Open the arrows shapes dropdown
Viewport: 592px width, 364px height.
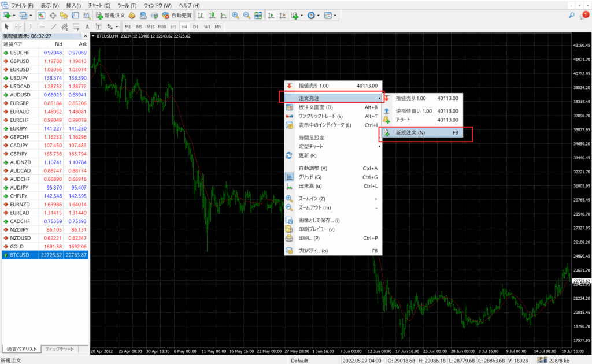[x=112, y=27]
